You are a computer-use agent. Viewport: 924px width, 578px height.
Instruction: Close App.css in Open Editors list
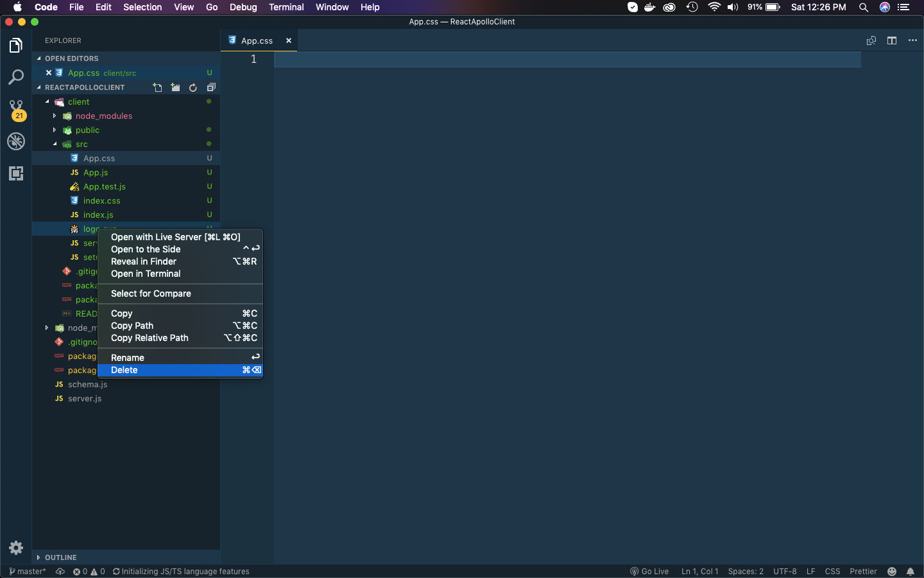[x=49, y=73]
